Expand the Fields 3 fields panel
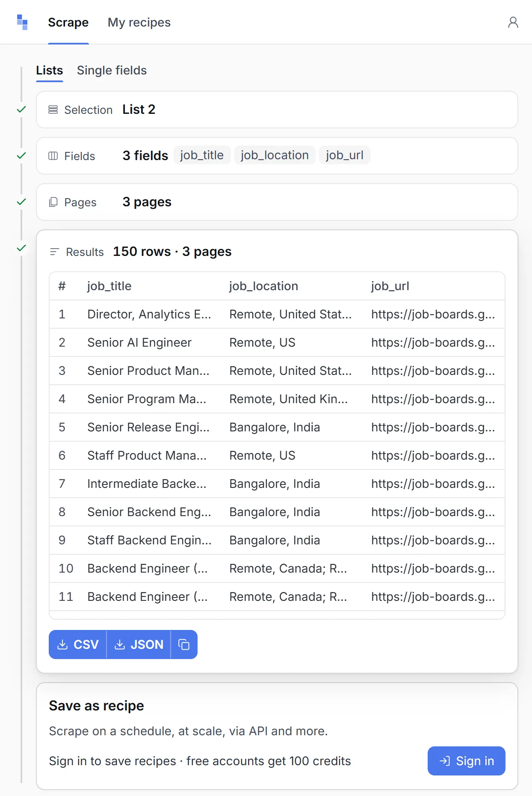This screenshot has height=796, width=532. [277, 156]
